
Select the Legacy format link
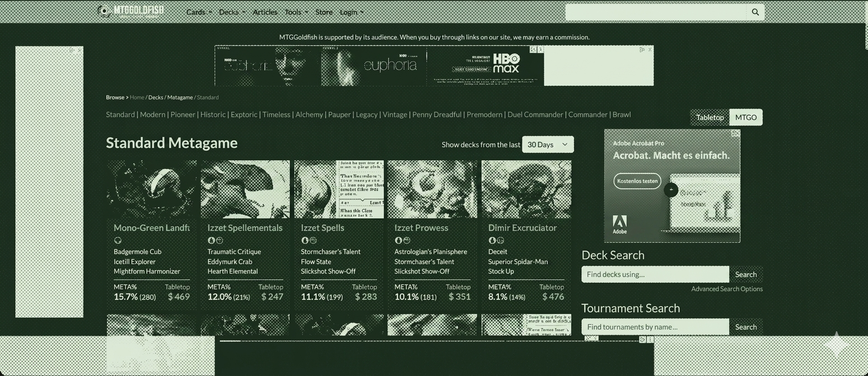(367, 114)
